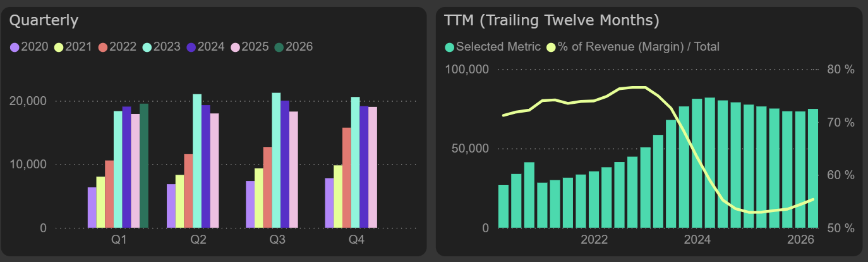Click the 2025 legend marker

click(x=236, y=47)
